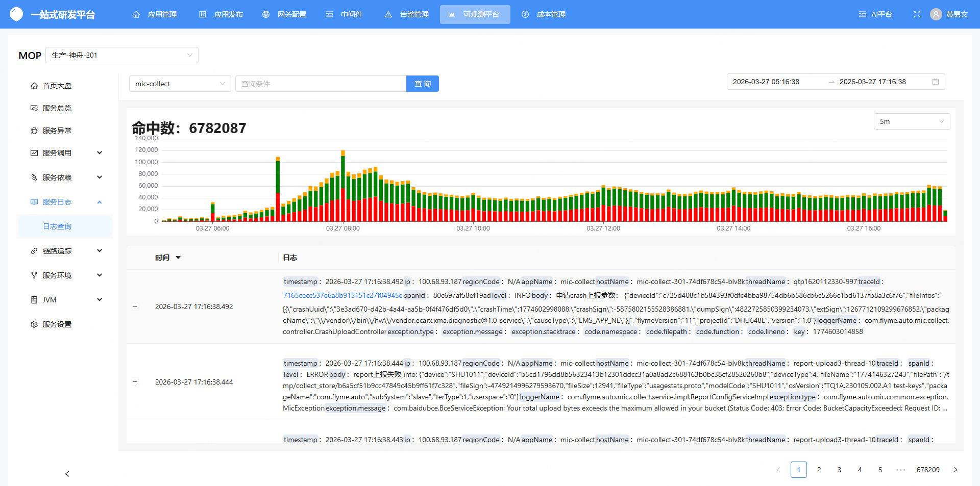980x486 pixels.
Task: Click the tallest bar near 08:00
Action: [343, 186]
